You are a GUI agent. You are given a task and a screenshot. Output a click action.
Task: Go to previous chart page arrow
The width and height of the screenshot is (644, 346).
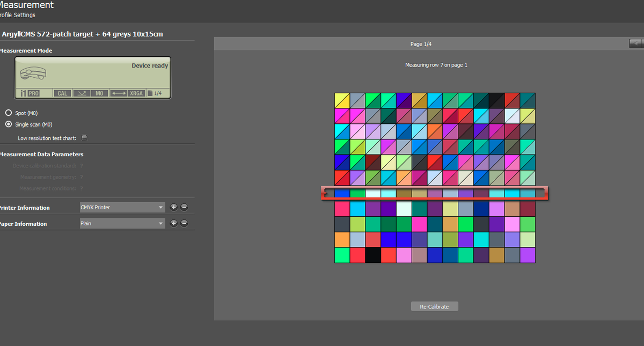click(636, 43)
